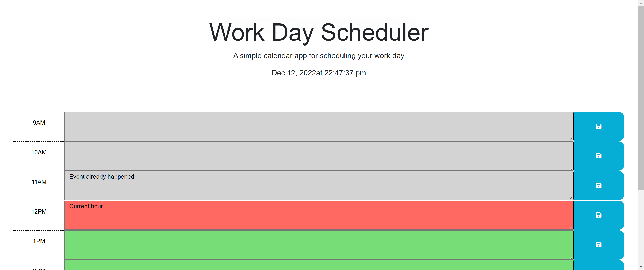Click the scrollbar down arrow
644x270 pixels.
tap(641, 267)
